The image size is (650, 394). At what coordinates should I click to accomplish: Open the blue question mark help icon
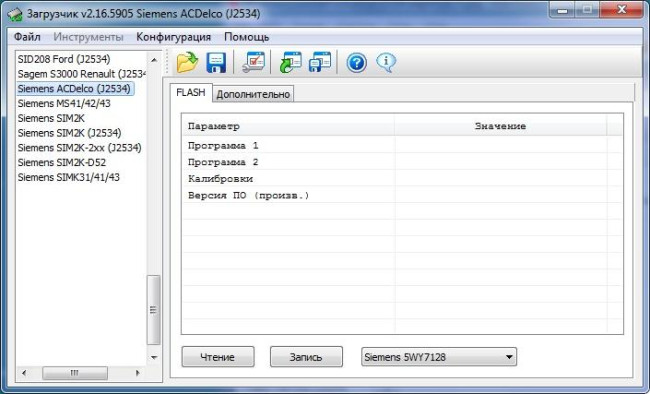click(357, 63)
